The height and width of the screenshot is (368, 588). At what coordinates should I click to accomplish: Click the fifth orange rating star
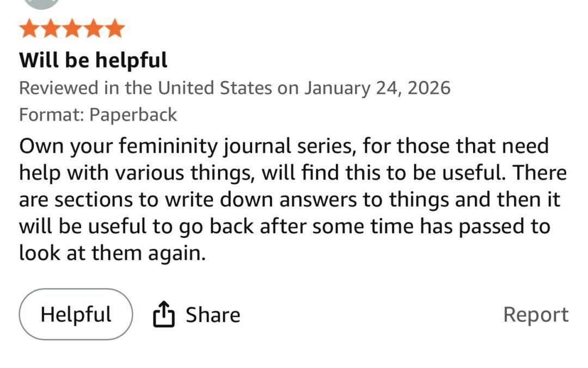click(x=114, y=28)
